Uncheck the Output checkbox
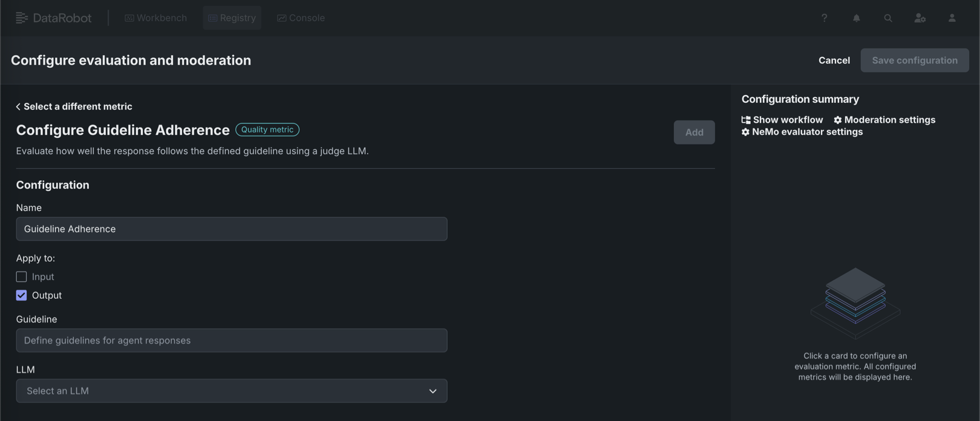980x421 pixels. click(22, 295)
